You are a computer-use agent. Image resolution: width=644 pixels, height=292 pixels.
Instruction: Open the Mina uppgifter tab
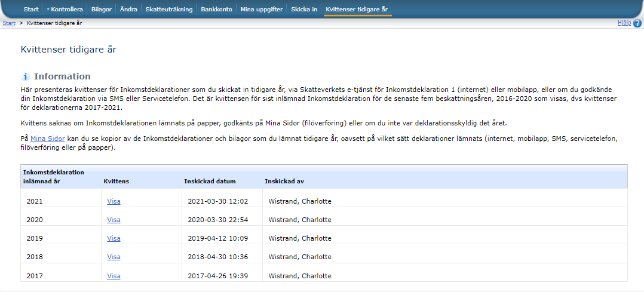pos(262,10)
